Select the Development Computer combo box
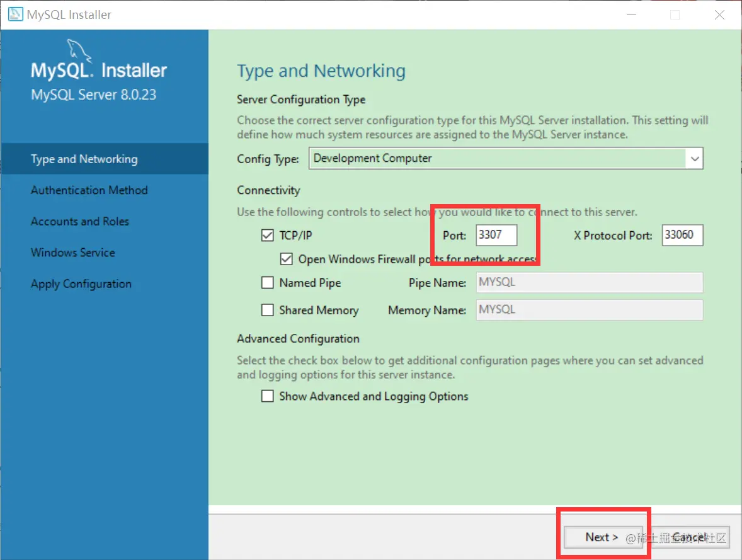 coord(506,159)
